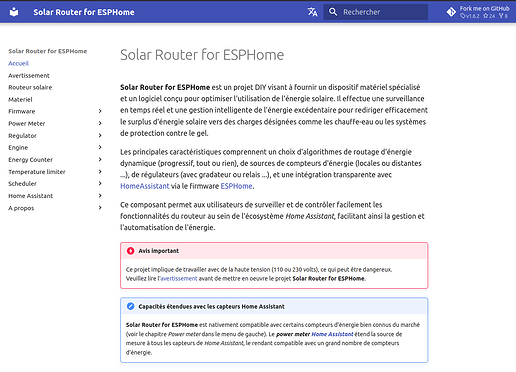Focus the Rechercher search field

click(376, 12)
